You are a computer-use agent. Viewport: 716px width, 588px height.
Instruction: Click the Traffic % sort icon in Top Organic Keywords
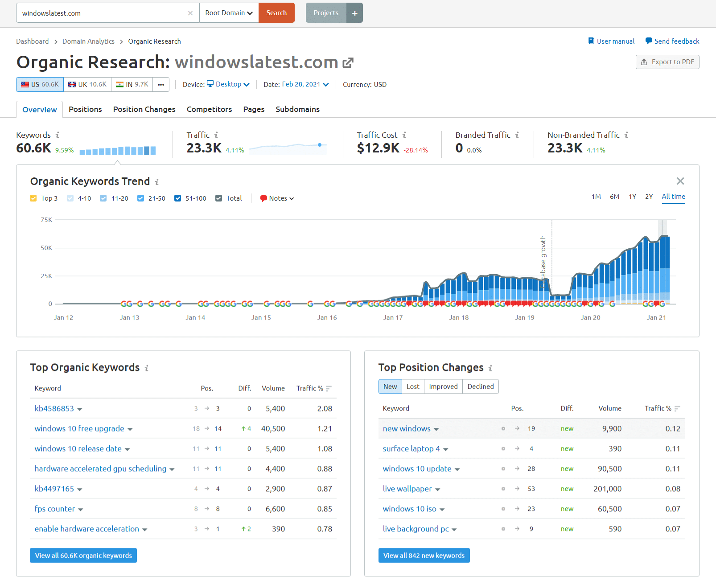click(329, 389)
